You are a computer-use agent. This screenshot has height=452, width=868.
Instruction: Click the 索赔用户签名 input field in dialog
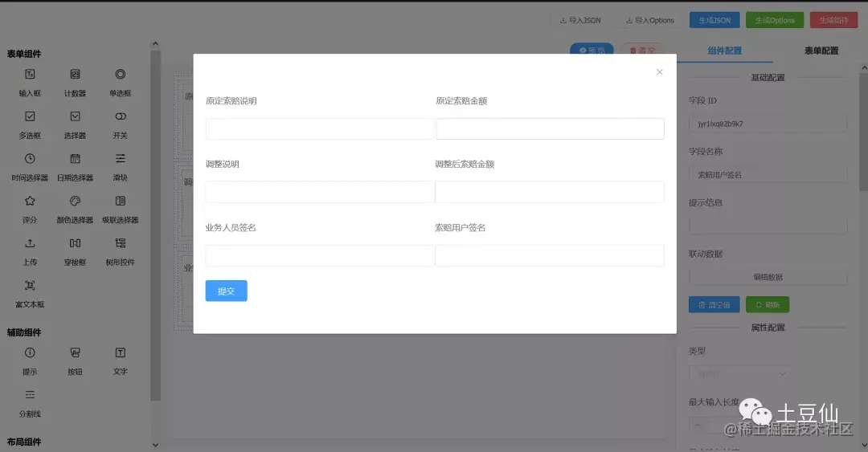(550, 255)
